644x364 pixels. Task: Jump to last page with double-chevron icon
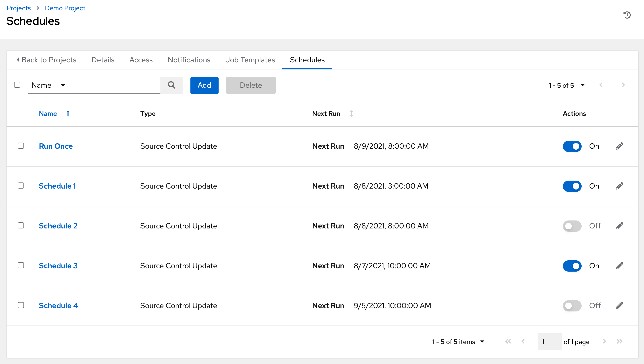pos(620,341)
